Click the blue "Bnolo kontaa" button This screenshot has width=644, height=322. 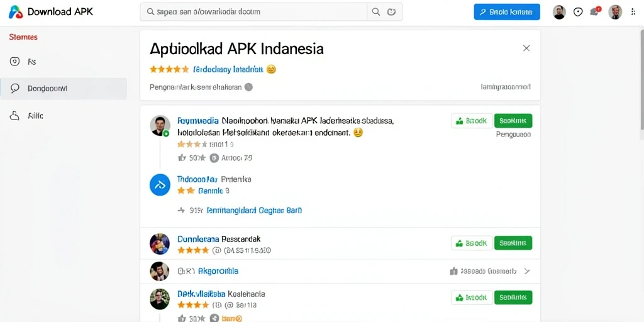[x=507, y=12]
